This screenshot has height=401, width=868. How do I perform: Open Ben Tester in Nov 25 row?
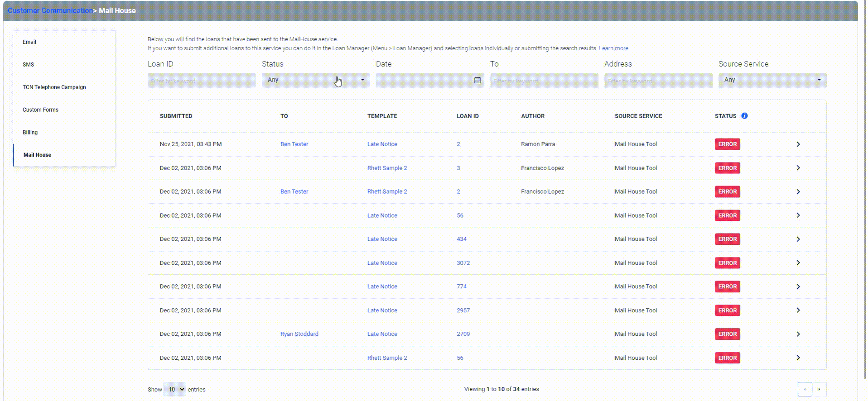coord(294,144)
